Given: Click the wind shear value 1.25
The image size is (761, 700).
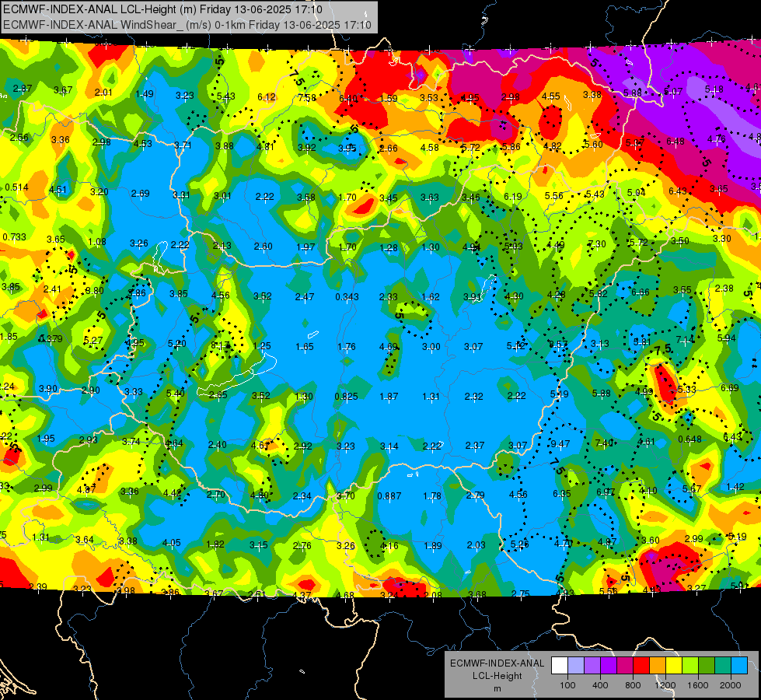Looking at the screenshot, I should (x=262, y=346).
